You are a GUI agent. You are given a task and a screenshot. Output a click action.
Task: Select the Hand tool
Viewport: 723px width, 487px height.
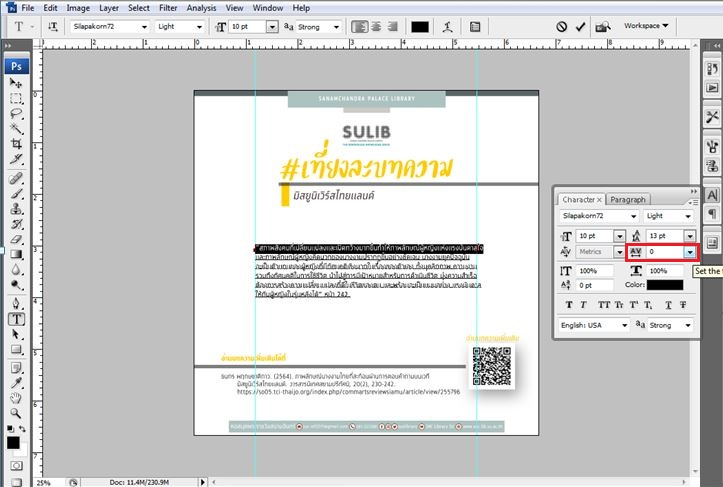[x=16, y=398]
